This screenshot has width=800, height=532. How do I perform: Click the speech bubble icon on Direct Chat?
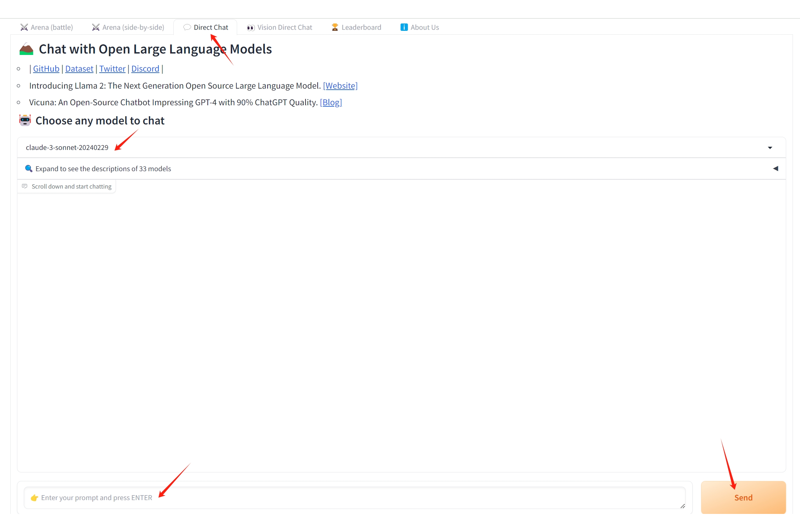coord(187,27)
